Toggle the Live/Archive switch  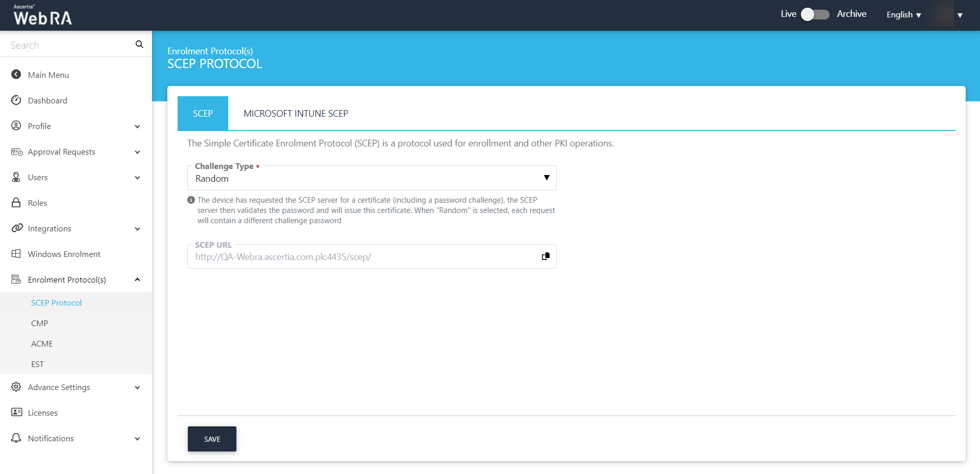coord(815,14)
